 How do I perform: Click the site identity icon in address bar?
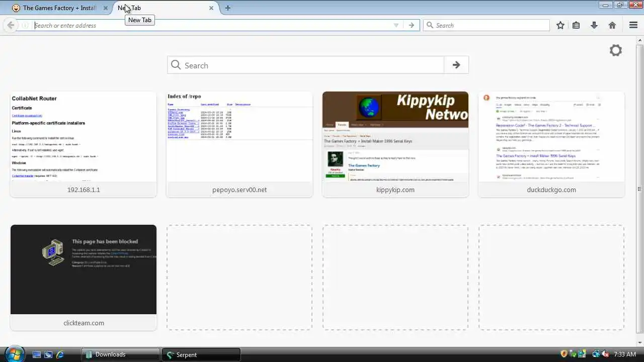(25, 25)
